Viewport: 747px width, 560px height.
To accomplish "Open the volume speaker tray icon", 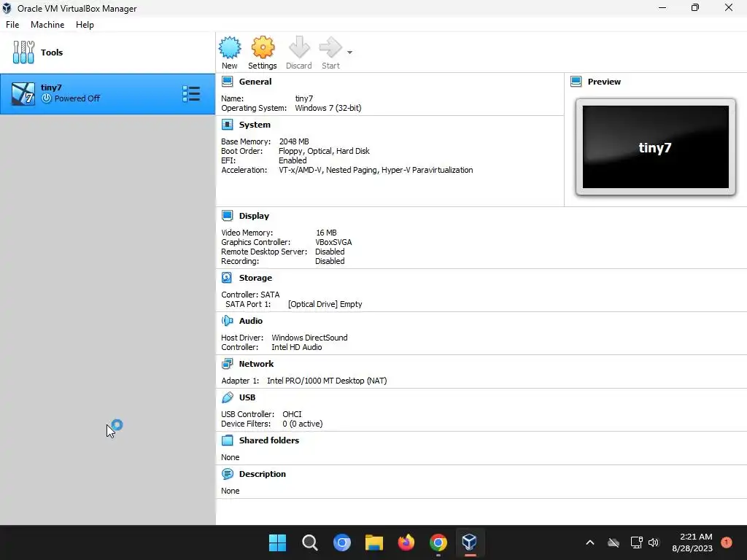I will tap(654, 542).
